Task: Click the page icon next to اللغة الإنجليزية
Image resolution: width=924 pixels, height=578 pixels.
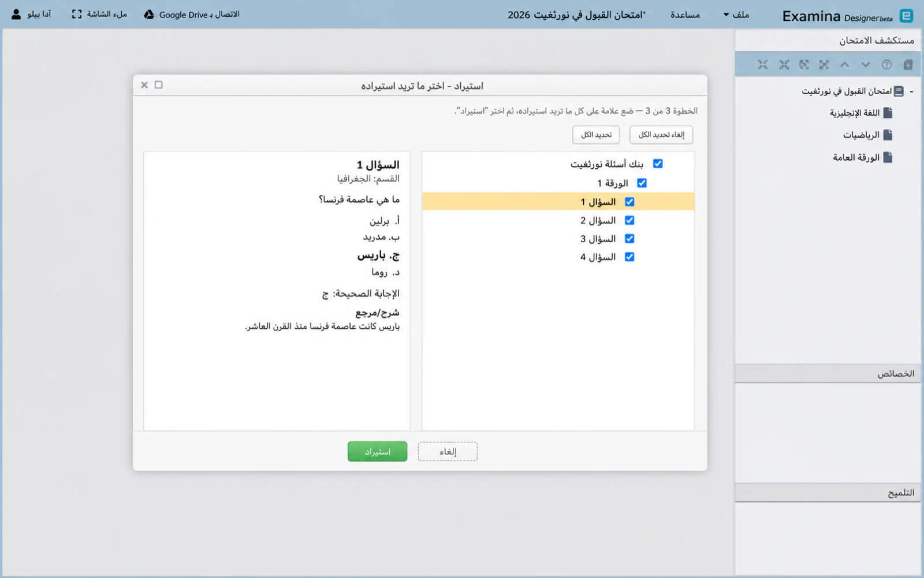Action: click(888, 113)
